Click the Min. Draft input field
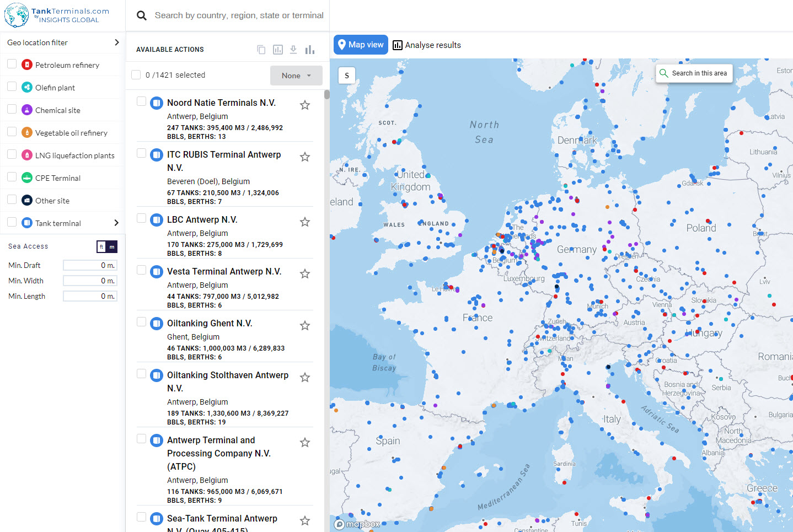 tap(90, 265)
